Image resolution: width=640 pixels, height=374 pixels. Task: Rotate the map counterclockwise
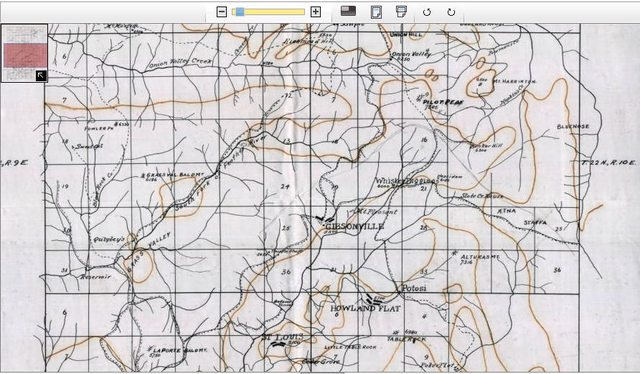click(427, 12)
